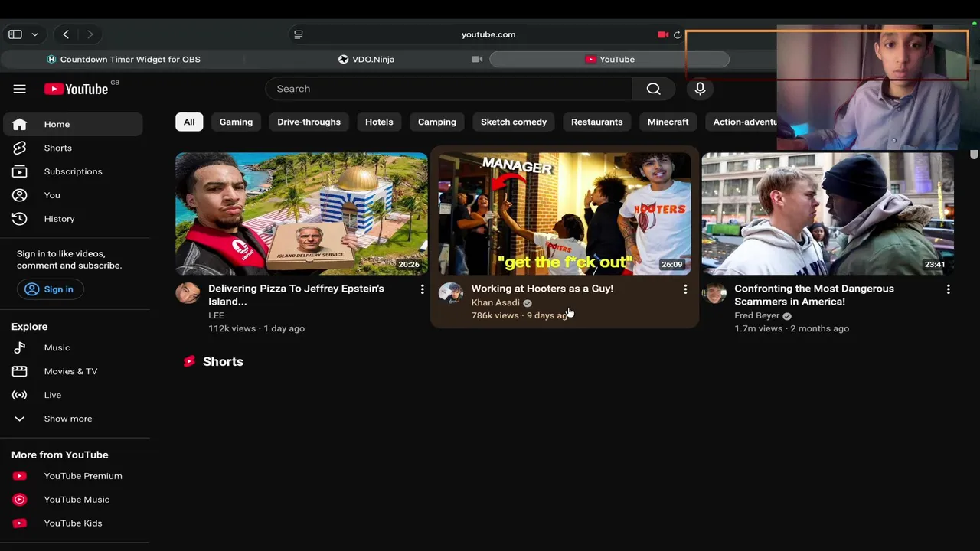980x551 pixels.
Task: Select the Hotels filter chip
Action: point(379,122)
